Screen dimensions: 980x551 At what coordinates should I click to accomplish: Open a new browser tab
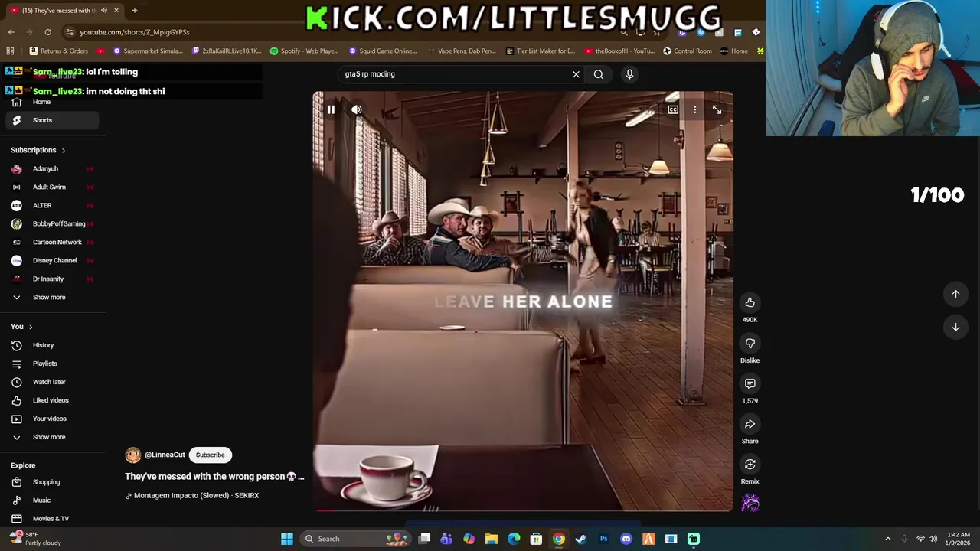(134, 11)
